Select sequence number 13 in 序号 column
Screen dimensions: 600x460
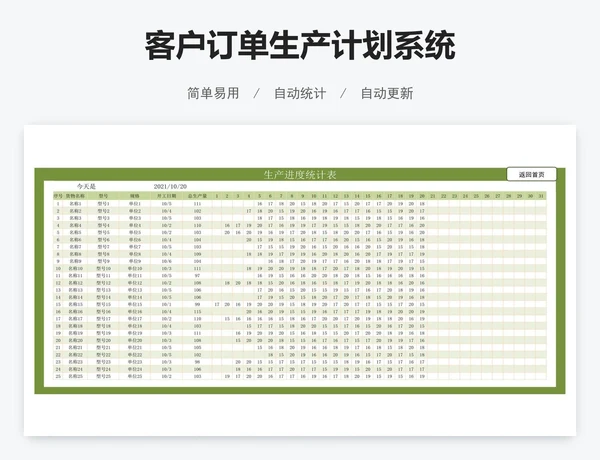pos(58,290)
